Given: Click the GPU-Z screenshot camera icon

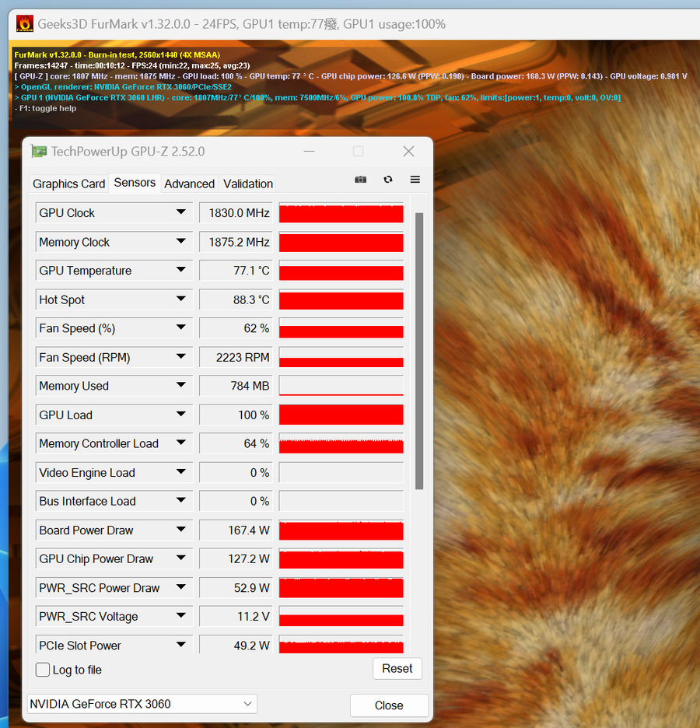Looking at the screenshot, I should click(x=360, y=180).
